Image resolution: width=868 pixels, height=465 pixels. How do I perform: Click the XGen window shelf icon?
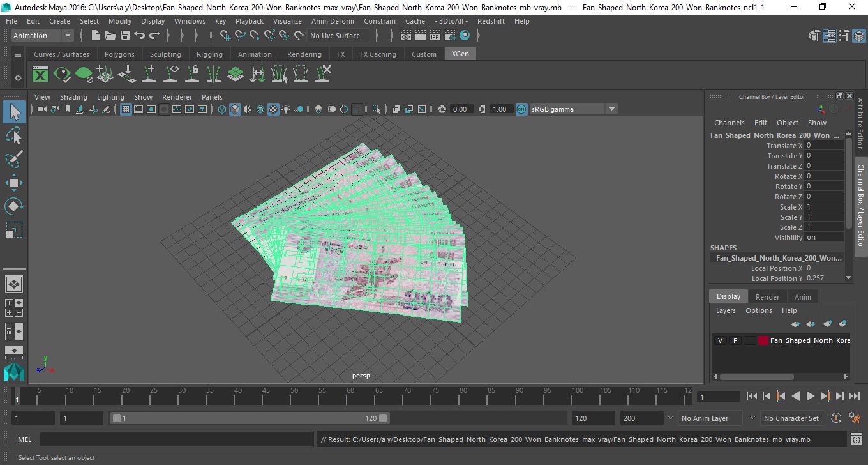pyautogui.click(x=40, y=75)
